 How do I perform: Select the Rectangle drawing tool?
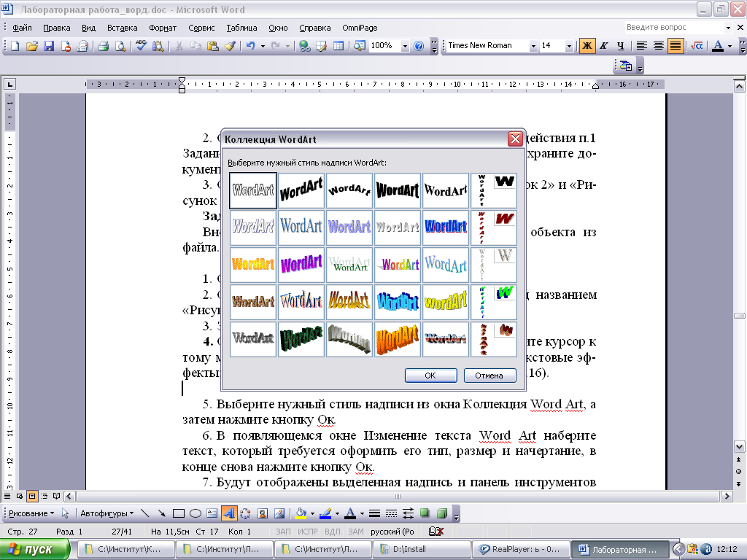click(x=179, y=513)
